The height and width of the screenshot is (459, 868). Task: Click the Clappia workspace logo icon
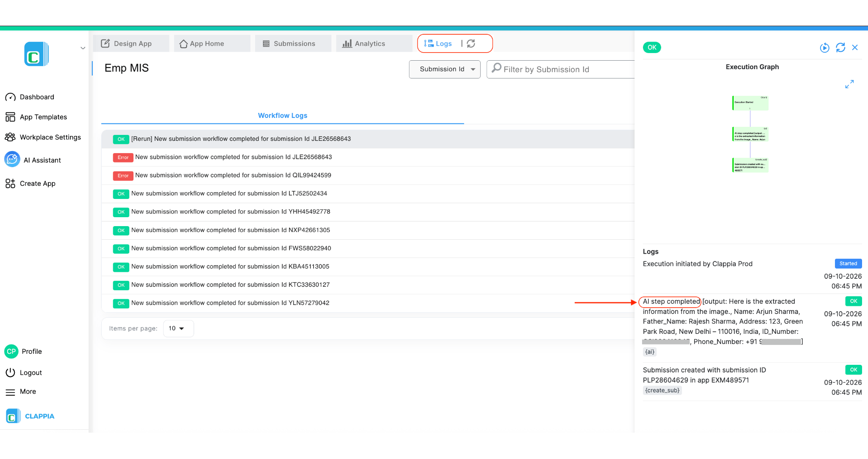(36, 54)
